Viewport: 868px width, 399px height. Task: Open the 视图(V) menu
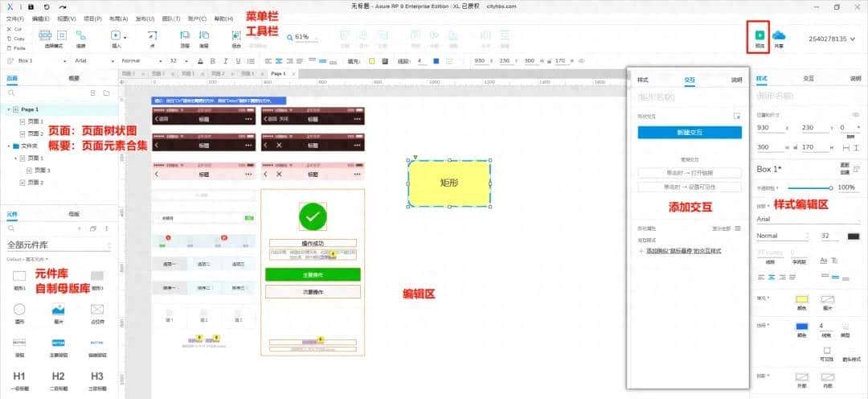(67, 19)
